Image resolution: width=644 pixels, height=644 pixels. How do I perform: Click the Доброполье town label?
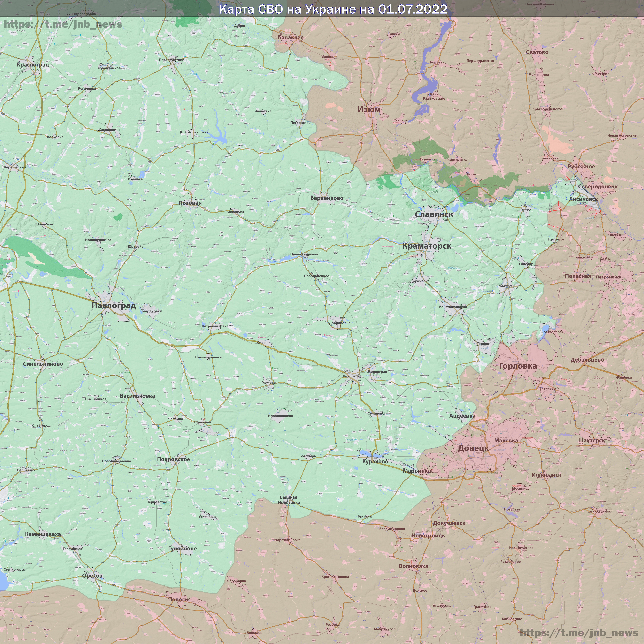click(x=340, y=323)
